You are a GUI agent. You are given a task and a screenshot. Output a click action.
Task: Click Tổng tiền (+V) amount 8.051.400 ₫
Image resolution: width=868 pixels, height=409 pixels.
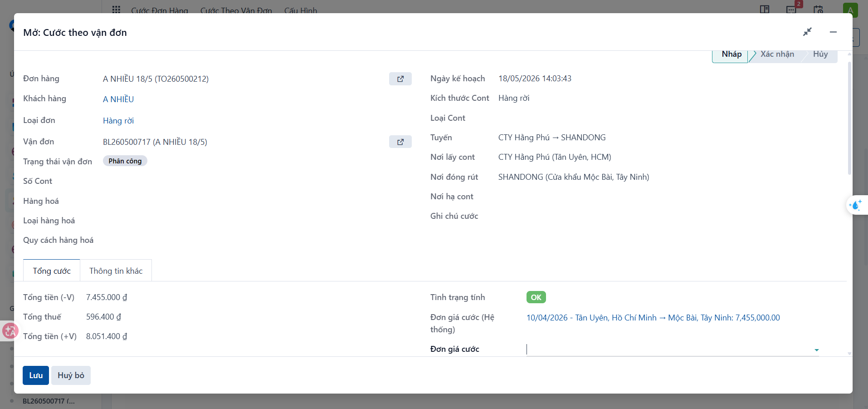[107, 336]
